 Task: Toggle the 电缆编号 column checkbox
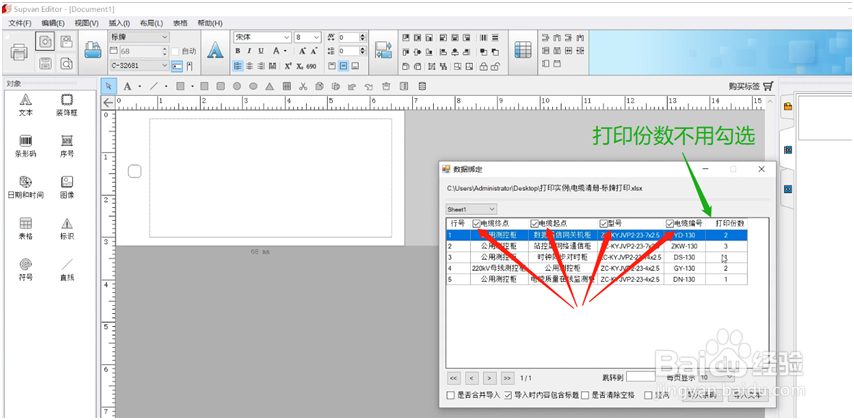[x=670, y=223]
